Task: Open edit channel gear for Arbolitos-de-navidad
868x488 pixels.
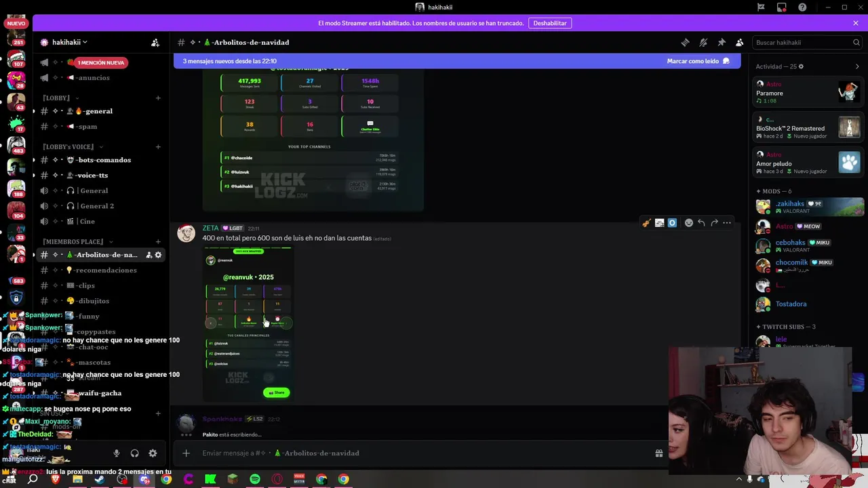Action: coord(158,255)
